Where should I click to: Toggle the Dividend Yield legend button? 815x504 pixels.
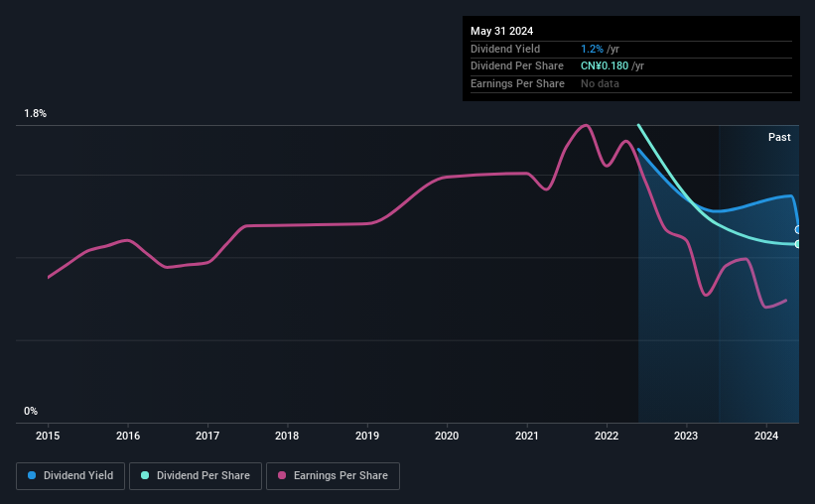pyautogui.click(x=70, y=476)
